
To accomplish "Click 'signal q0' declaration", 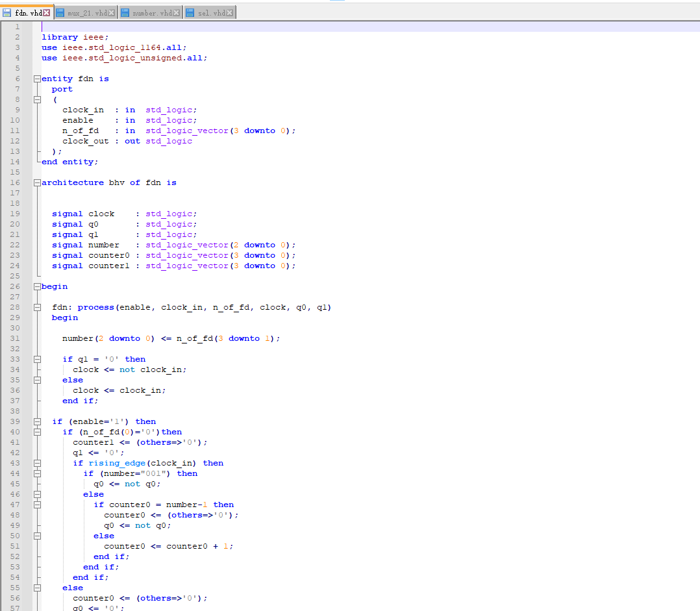I will (x=124, y=224).
